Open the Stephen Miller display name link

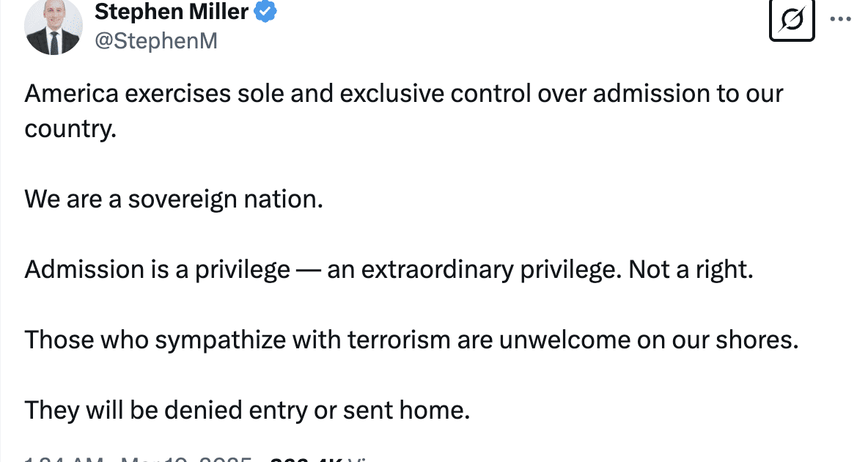[172, 12]
